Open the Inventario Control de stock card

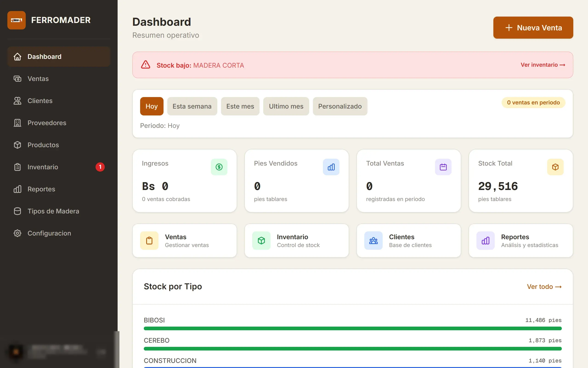click(297, 241)
